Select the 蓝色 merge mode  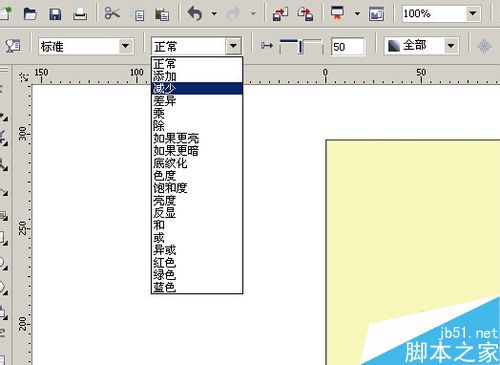click(197, 287)
